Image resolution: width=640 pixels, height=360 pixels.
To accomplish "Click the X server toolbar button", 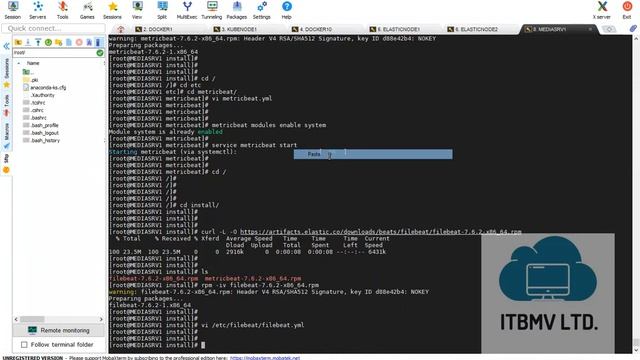I will click(602, 10).
